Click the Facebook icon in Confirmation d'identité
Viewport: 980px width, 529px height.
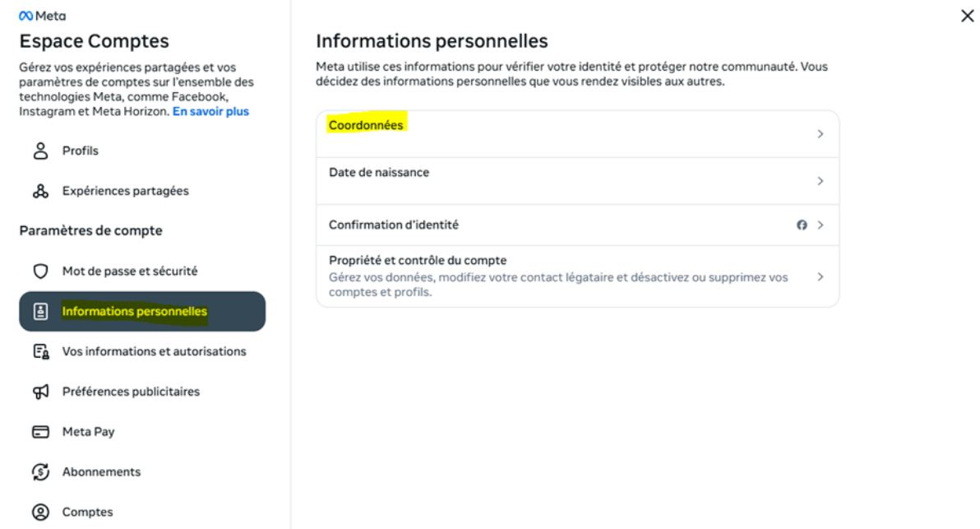tap(802, 225)
